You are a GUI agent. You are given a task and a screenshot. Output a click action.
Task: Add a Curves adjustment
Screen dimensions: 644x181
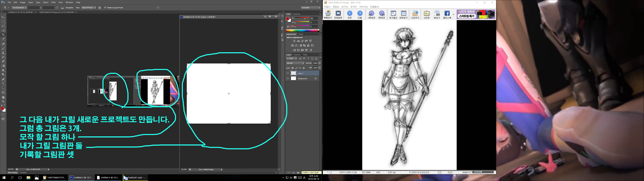[x=302, y=41]
